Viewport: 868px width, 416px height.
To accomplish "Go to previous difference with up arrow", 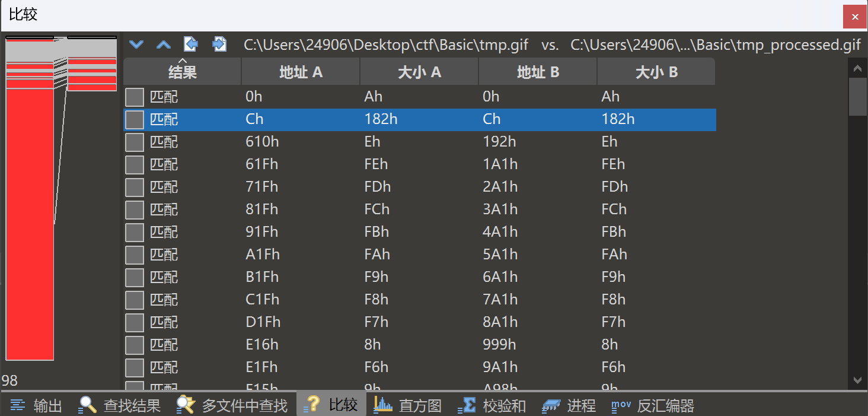I will click(x=164, y=45).
